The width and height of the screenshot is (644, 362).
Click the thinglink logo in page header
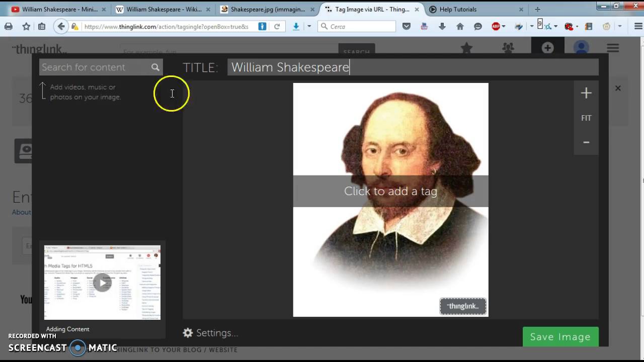39,49
